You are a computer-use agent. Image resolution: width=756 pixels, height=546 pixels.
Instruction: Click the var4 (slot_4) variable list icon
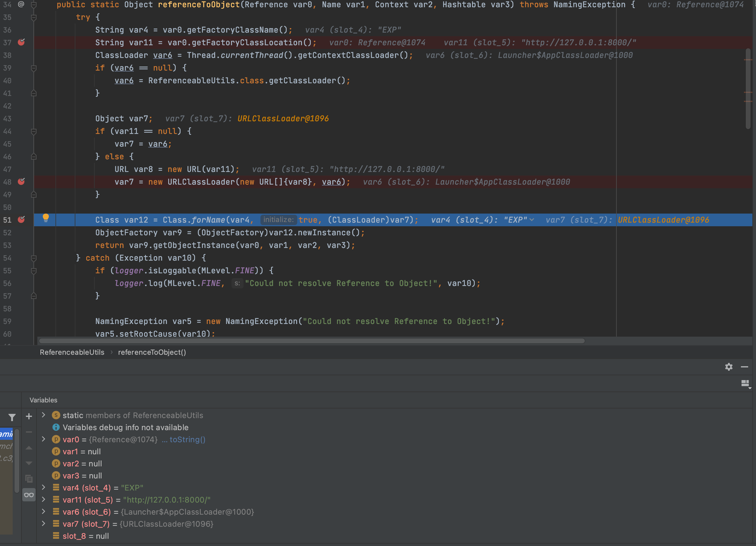tap(56, 487)
